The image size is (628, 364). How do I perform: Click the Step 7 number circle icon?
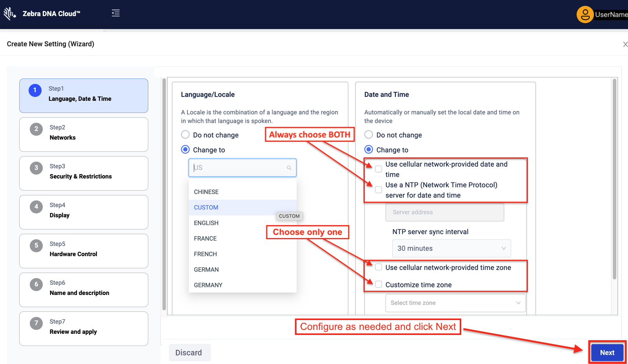[x=36, y=323]
